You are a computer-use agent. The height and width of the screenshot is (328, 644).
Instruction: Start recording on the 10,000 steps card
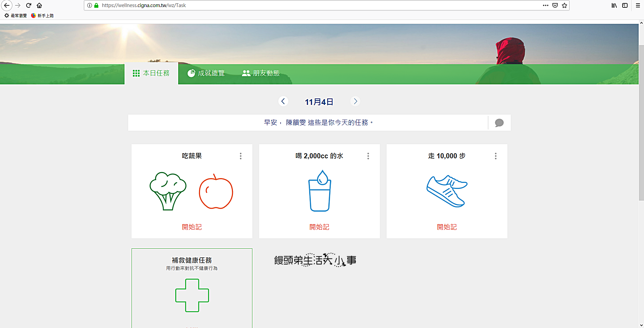tap(447, 227)
